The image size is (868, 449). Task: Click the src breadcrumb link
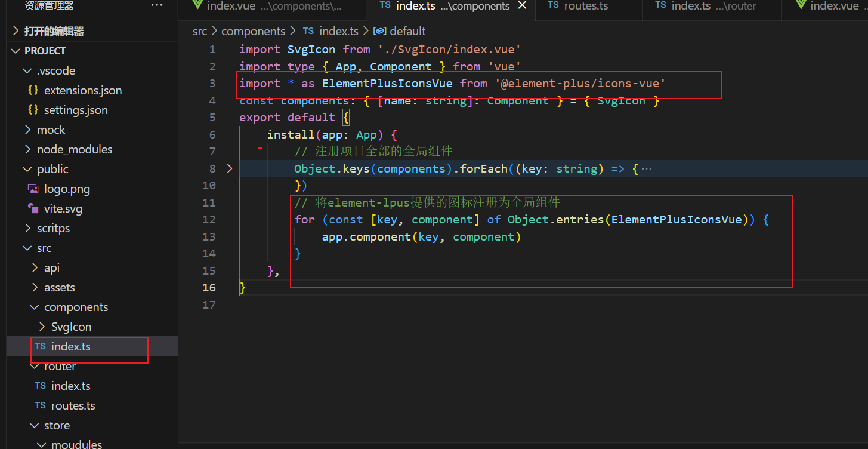coord(200,31)
